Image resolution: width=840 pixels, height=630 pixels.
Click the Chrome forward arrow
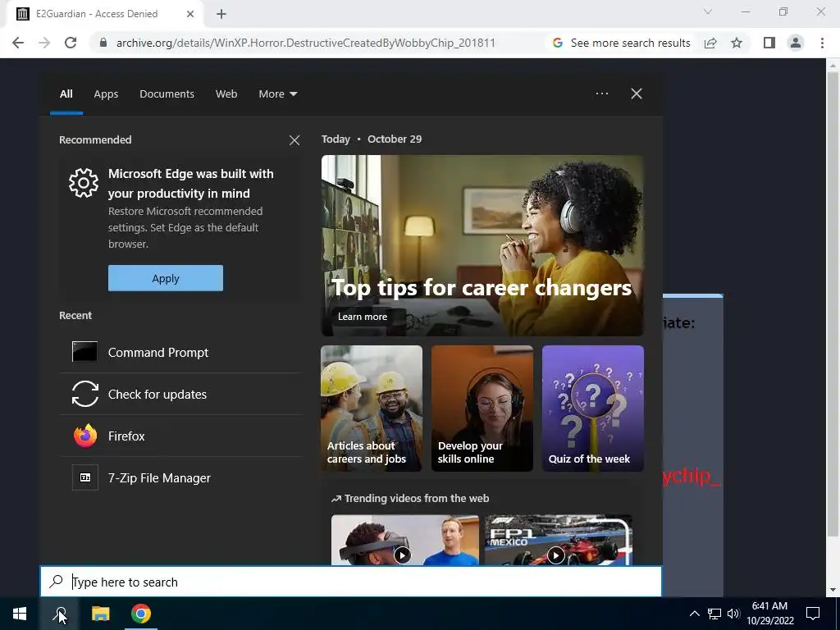[44, 43]
